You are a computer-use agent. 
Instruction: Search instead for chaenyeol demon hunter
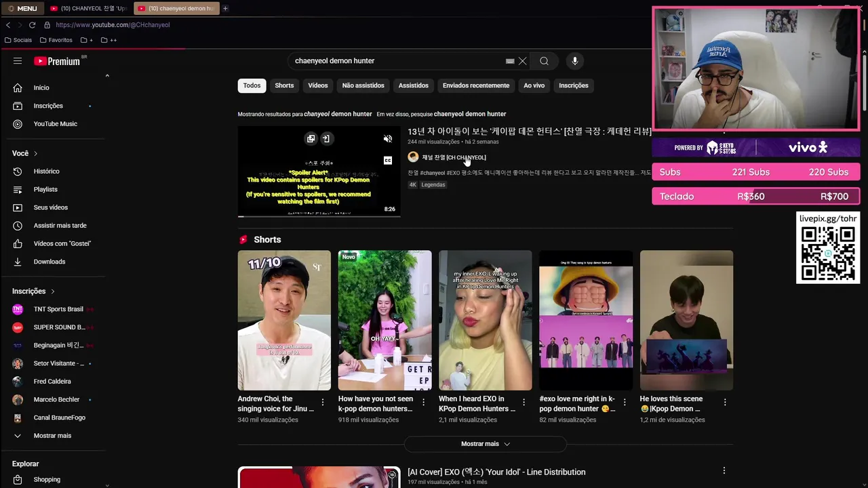470,114
